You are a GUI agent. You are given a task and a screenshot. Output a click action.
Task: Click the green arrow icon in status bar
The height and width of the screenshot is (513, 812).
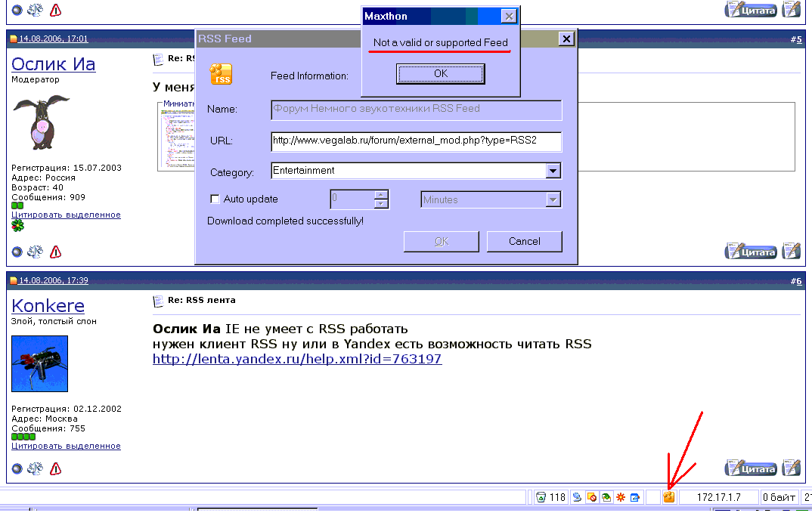[606, 497]
